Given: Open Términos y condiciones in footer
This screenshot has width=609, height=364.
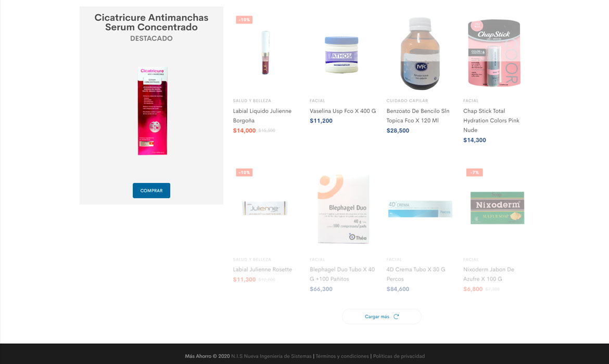Looking at the screenshot, I should click(342, 356).
